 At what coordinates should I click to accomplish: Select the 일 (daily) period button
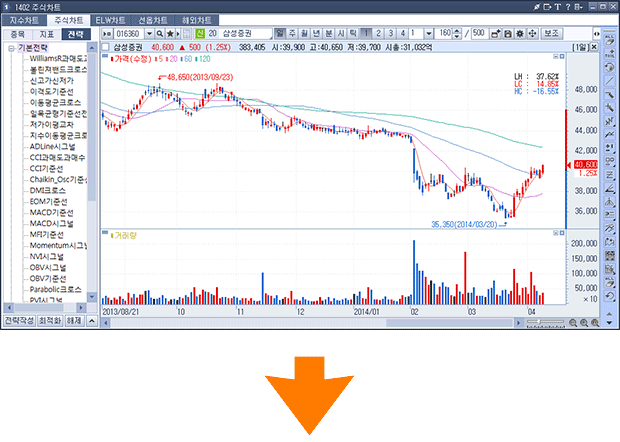tap(281, 34)
